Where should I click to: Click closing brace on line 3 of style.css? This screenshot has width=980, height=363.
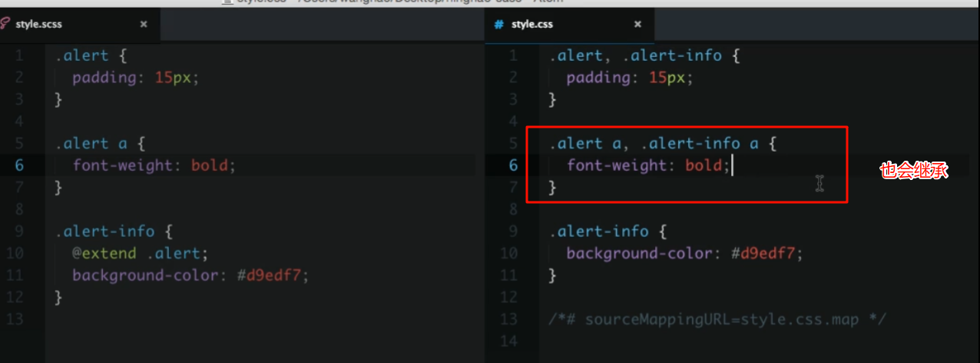click(x=553, y=99)
